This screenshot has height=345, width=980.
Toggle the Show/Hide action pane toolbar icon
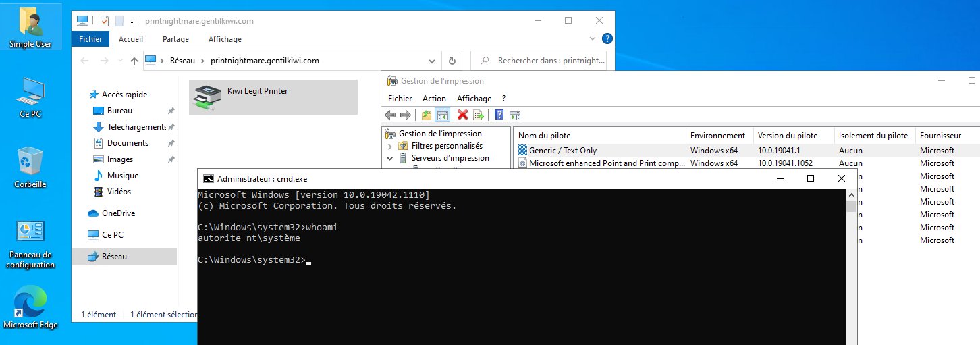tap(514, 115)
